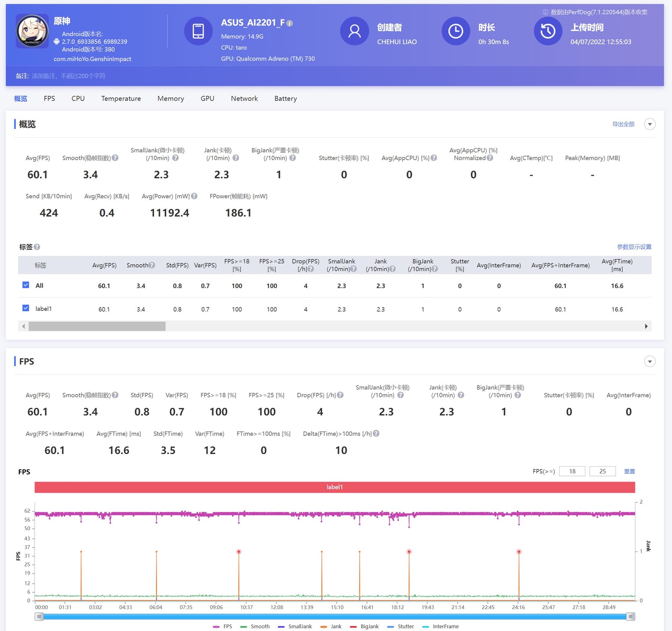Viewport: 672px width, 631px height.
Task: Toggle the label1 row checkbox
Action: point(26,308)
